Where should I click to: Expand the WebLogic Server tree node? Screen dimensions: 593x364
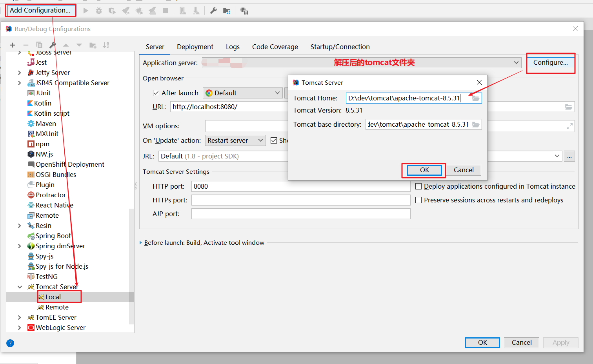pos(20,328)
